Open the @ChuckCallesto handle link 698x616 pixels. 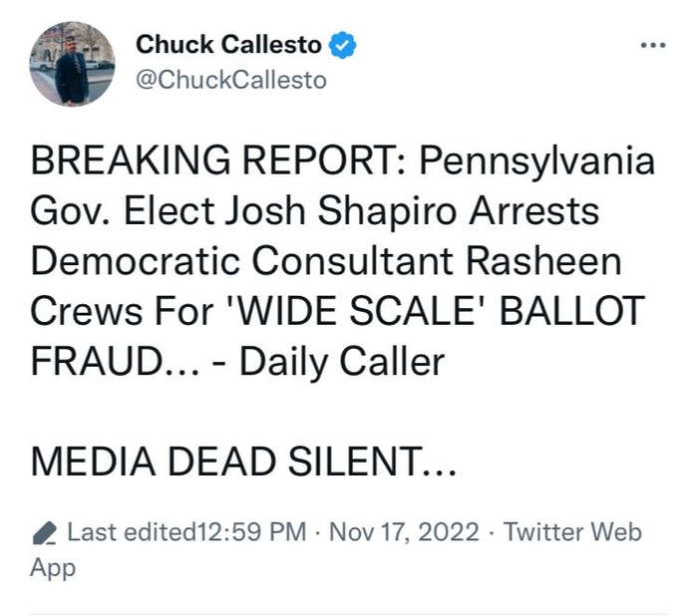tap(230, 80)
